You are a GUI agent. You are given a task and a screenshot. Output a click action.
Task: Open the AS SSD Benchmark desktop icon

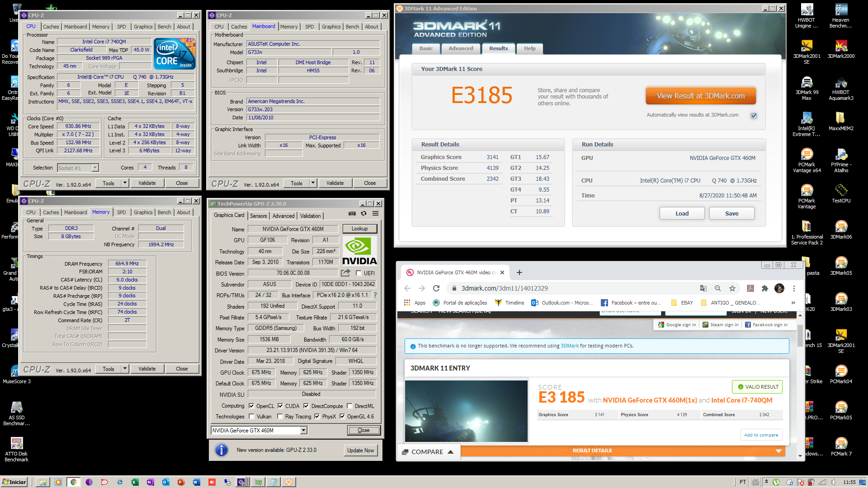point(17,413)
